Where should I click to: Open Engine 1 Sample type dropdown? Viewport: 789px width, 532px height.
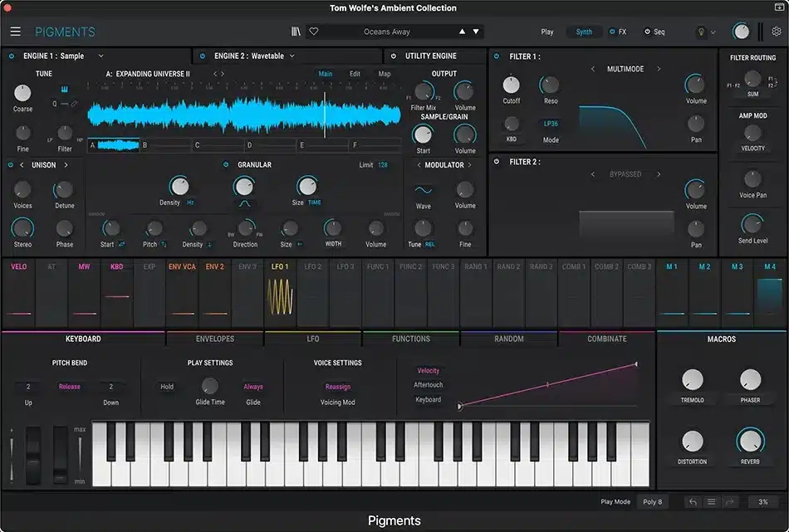pyautogui.click(x=100, y=56)
